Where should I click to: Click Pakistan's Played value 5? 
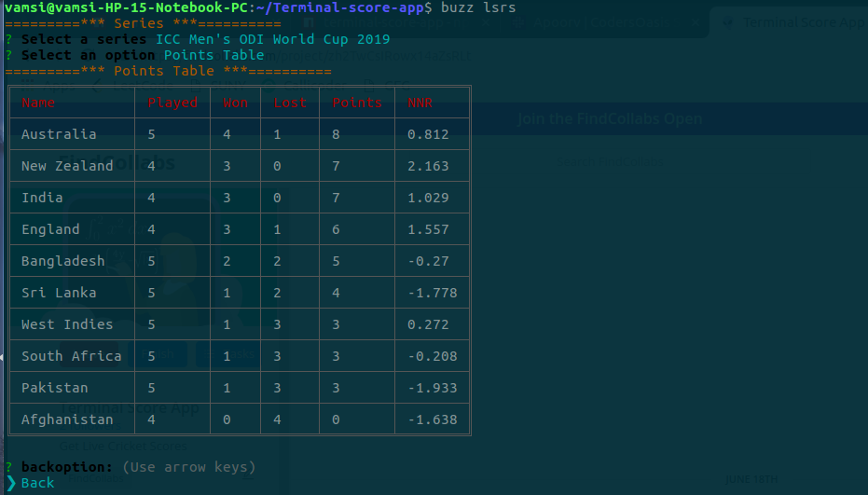(152, 388)
